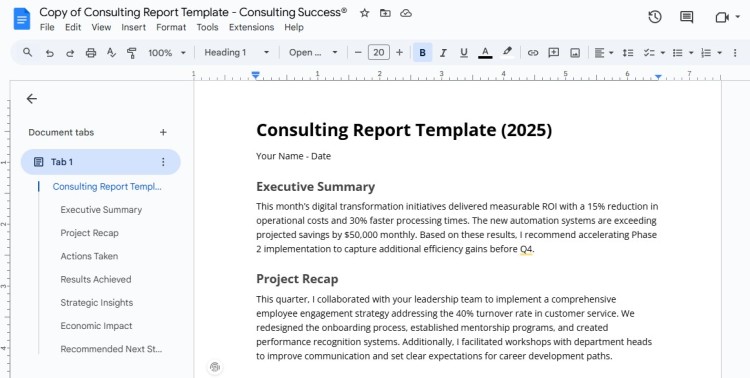The height and width of the screenshot is (378, 750).
Task: Toggle underline formatting
Action: (x=463, y=53)
